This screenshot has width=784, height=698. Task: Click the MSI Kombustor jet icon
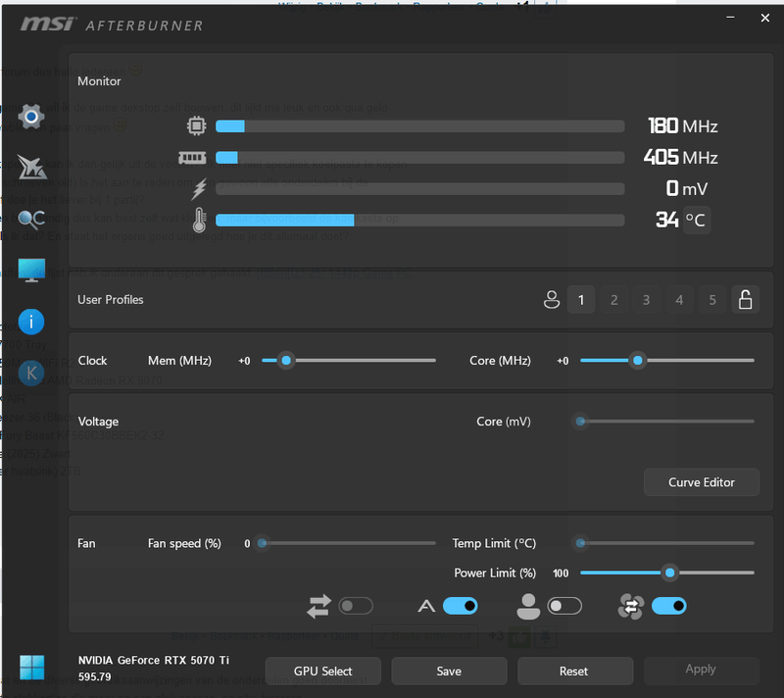[31, 167]
